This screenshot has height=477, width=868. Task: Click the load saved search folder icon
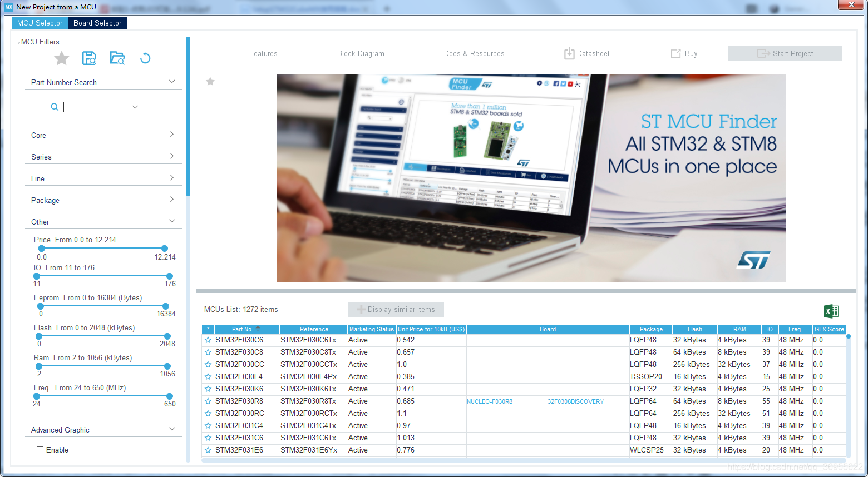[x=117, y=58]
